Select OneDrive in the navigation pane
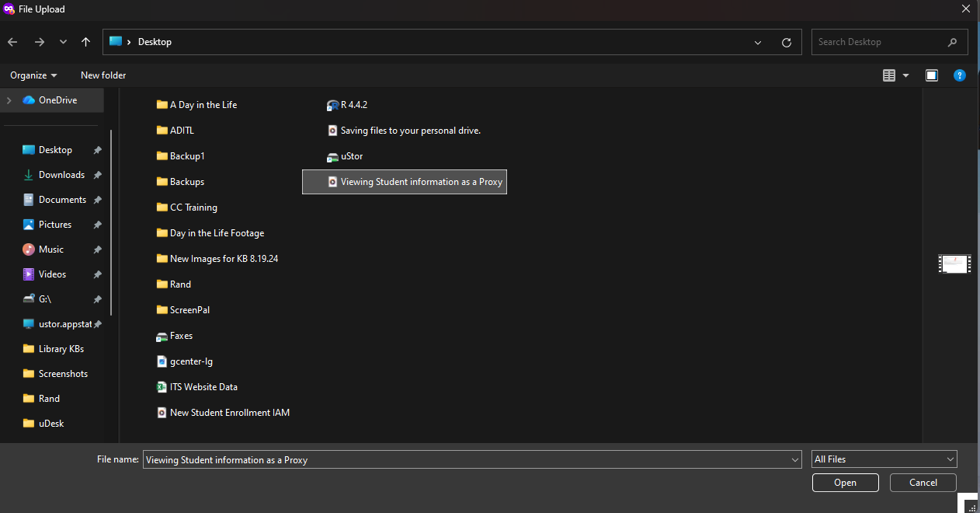The height and width of the screenshot is (513, 980). [50, 100]
